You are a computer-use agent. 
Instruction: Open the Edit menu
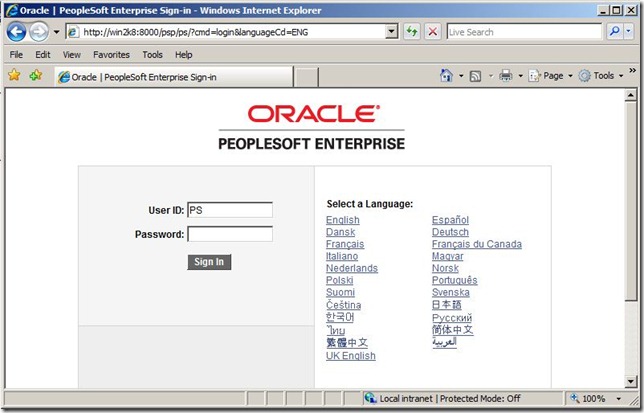click(43, 55)
